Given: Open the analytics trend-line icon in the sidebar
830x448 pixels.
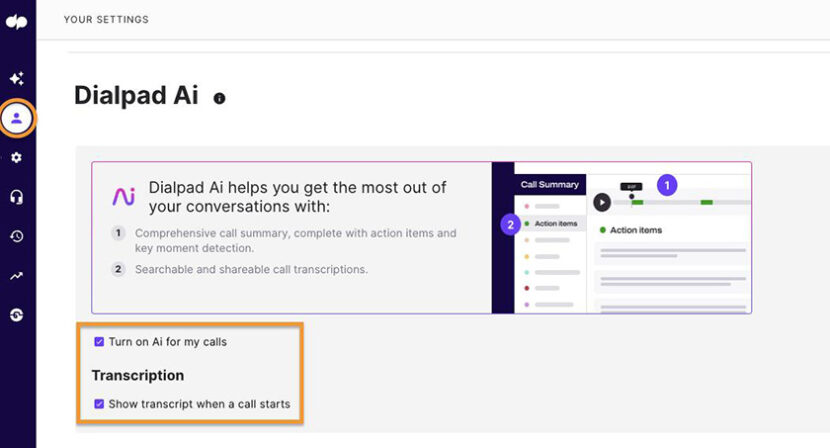Looking at the screenshot, I should pyautogui.click(x=17, y=276).
